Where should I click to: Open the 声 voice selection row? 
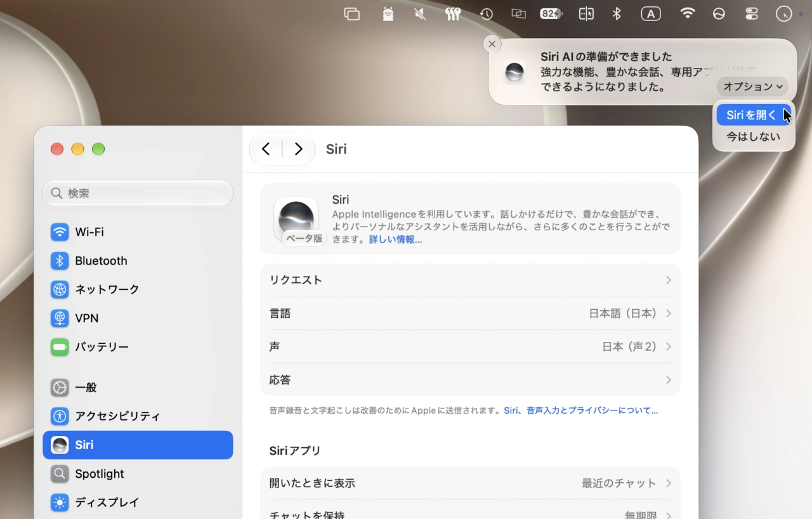[470, 346]
